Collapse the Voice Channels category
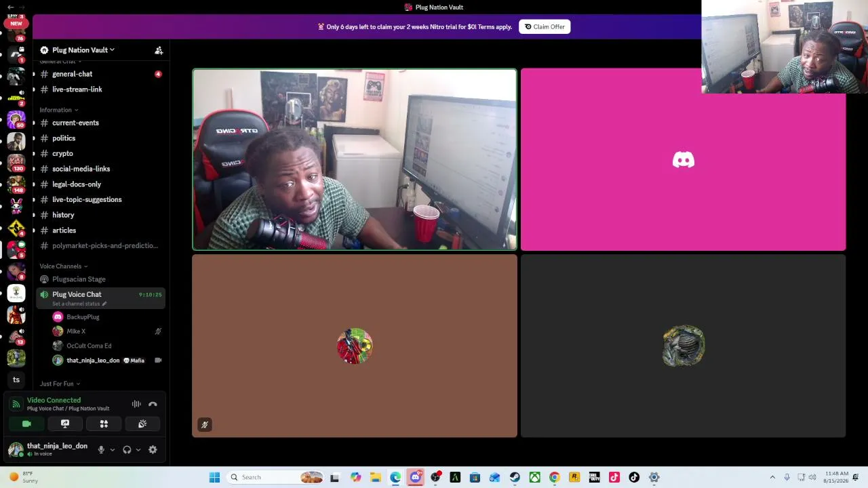 63,266
